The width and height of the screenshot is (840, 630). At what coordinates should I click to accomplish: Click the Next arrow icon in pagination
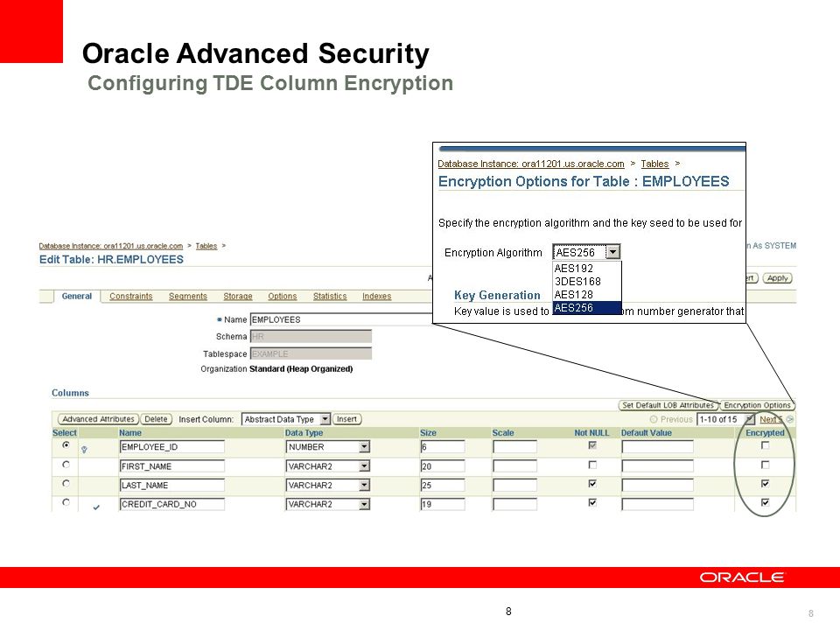point(790,419)
